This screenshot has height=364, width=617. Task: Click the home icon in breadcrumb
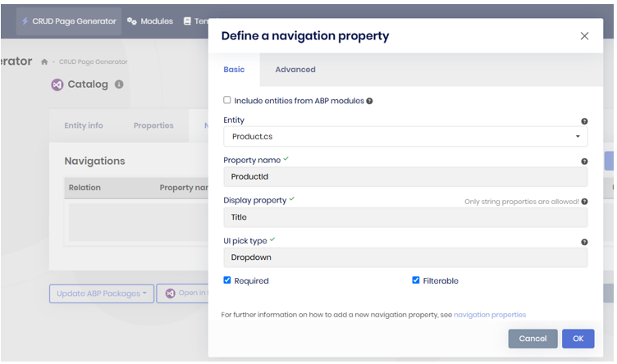(x=44, y=62)
